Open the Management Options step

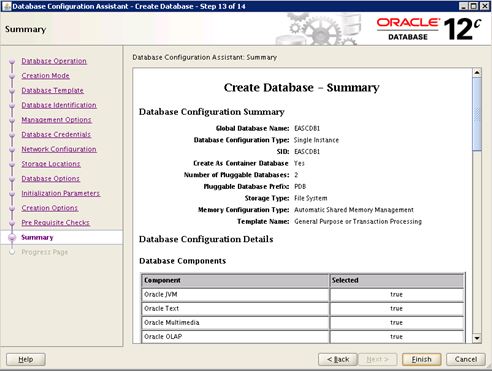(56, 120)
